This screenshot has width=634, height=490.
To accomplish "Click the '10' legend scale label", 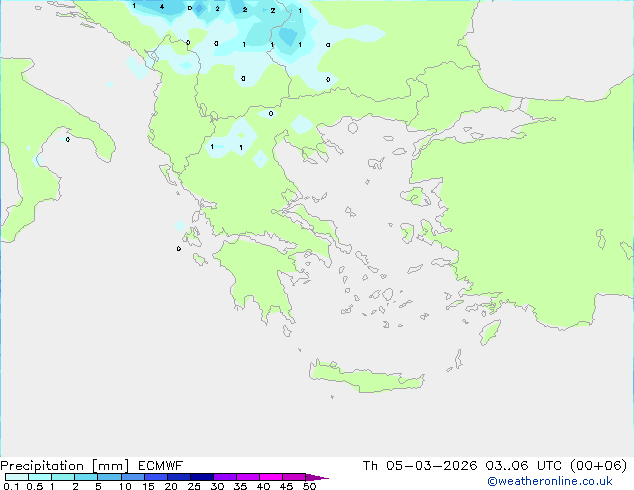I will [125, 486].
